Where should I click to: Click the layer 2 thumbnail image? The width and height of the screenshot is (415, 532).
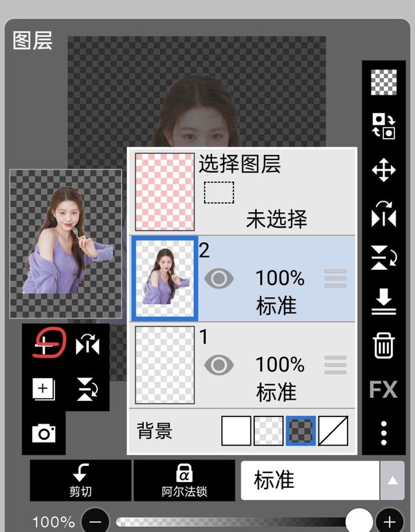165,279
